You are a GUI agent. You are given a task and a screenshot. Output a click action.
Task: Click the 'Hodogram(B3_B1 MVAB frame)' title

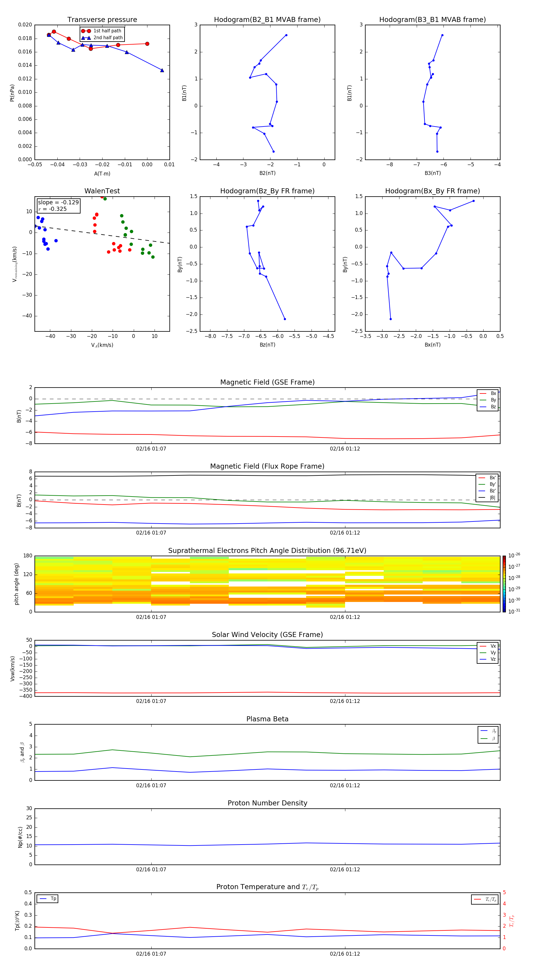tap(432, 19)
